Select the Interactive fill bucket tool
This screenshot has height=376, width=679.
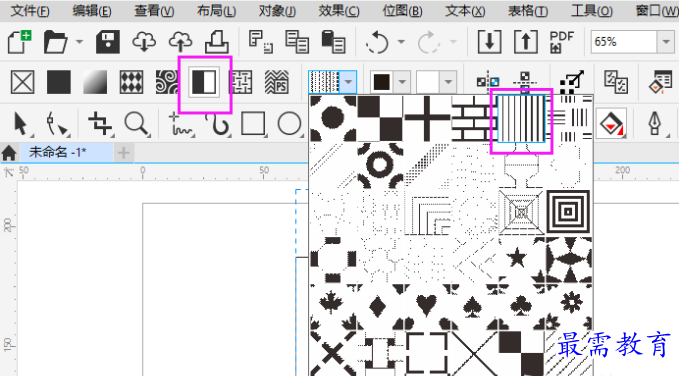tap(611, 124)
